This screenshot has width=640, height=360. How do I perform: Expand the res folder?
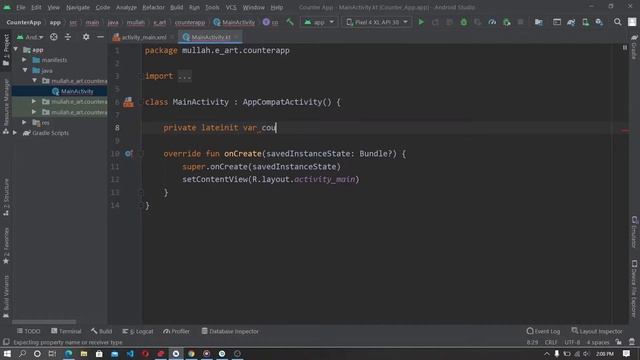pos(24,122)
